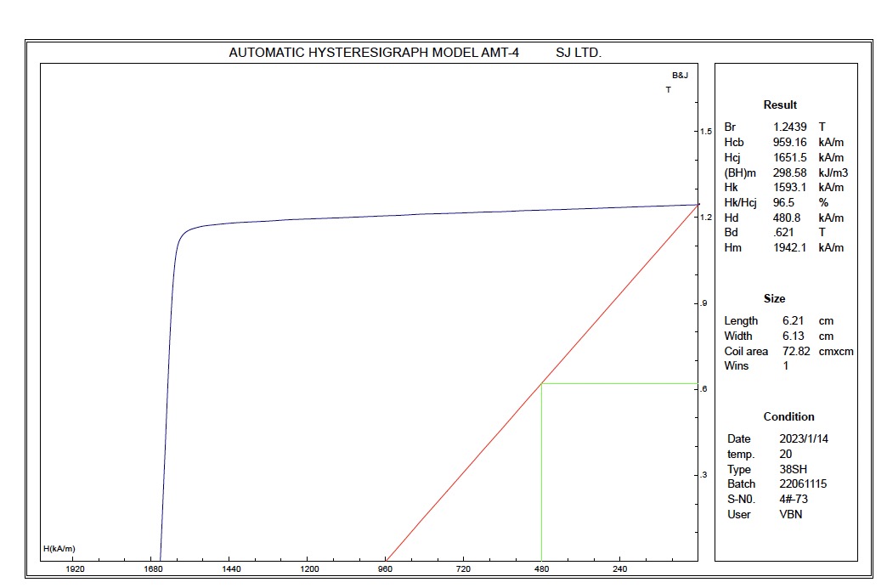This screenshot has height=588, width=887.
Task: Click the Batch number 22061115
Action: pyautogui.click(x=803, y=483)
